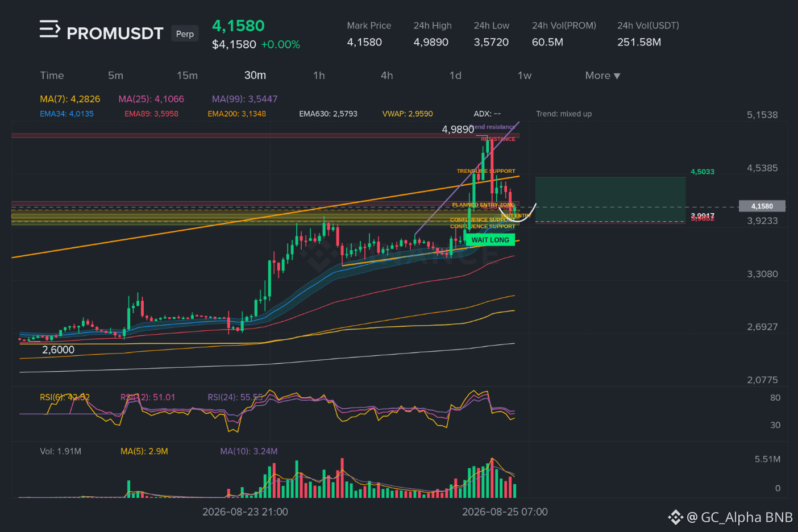Switch to the 15m interval
Image resolution: width=798 pixels, height=532 pixels.
[187, 76]
